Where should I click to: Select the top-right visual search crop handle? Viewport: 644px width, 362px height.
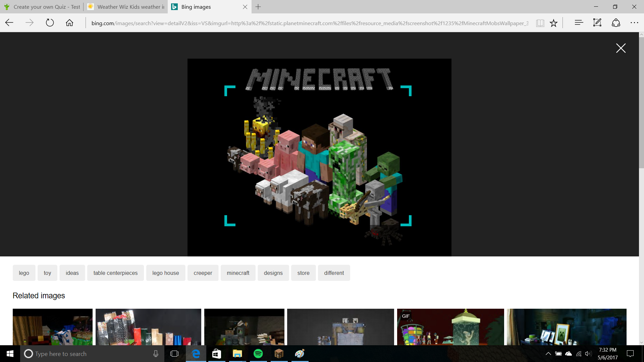coord(406,90)
